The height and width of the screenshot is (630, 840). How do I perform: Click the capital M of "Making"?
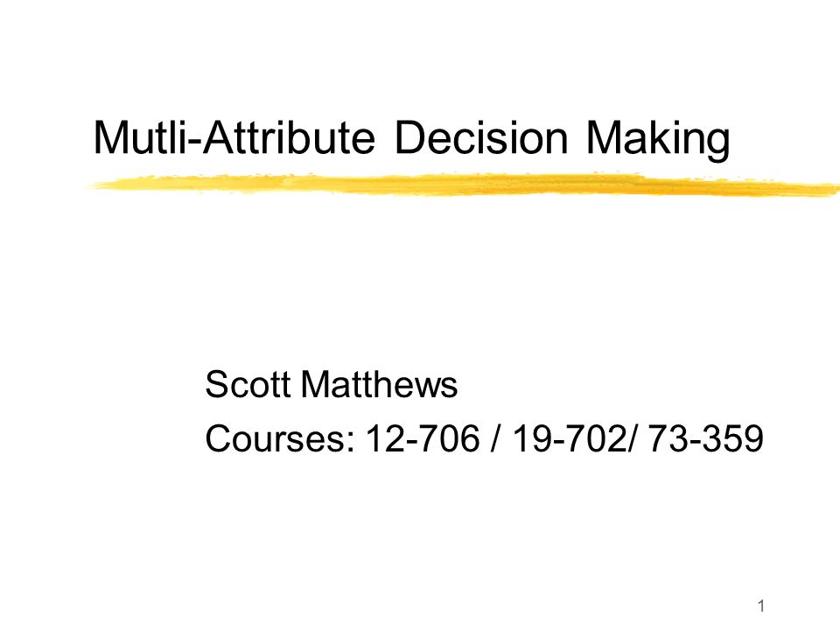pyautogui.click(x=603, y=137)
